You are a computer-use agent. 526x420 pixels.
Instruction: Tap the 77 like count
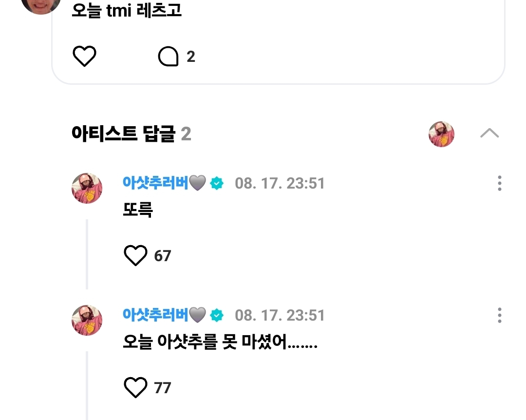[x=163, y=388]
